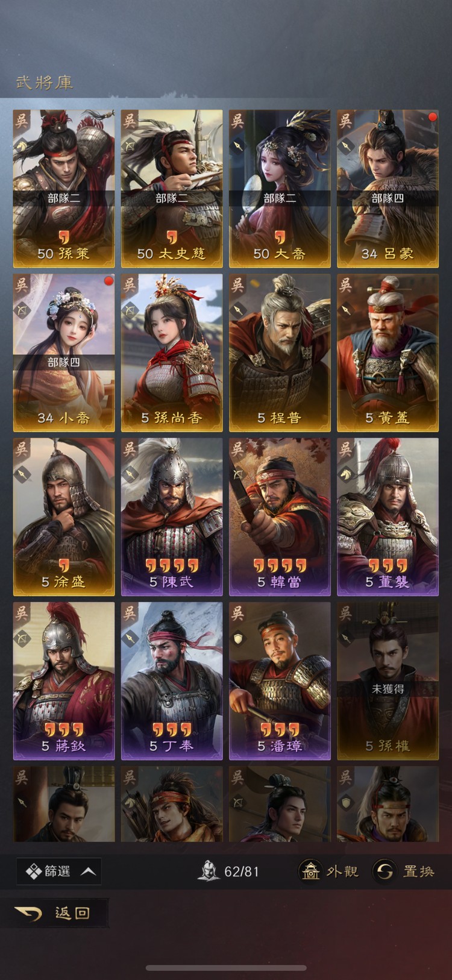Select the 太史慈 general card
The width and height of the screenshot is (452, 980).
(x=172, y=189)
